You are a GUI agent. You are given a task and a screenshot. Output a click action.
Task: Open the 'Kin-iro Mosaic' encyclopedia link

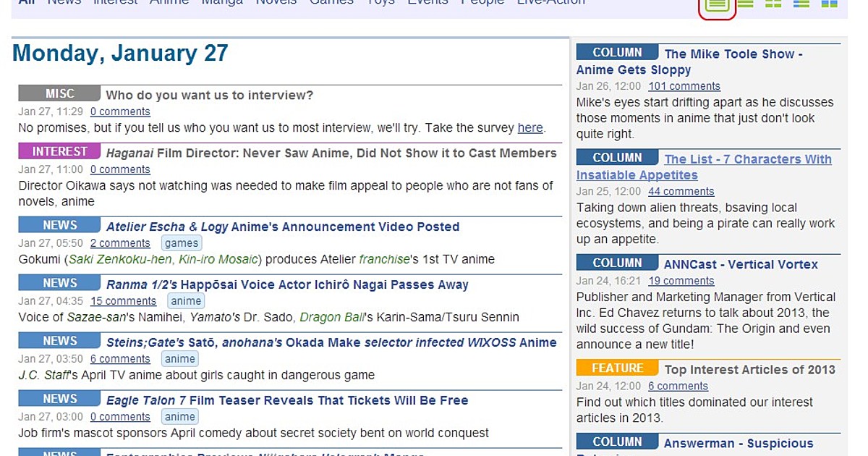tap(218, 259)
